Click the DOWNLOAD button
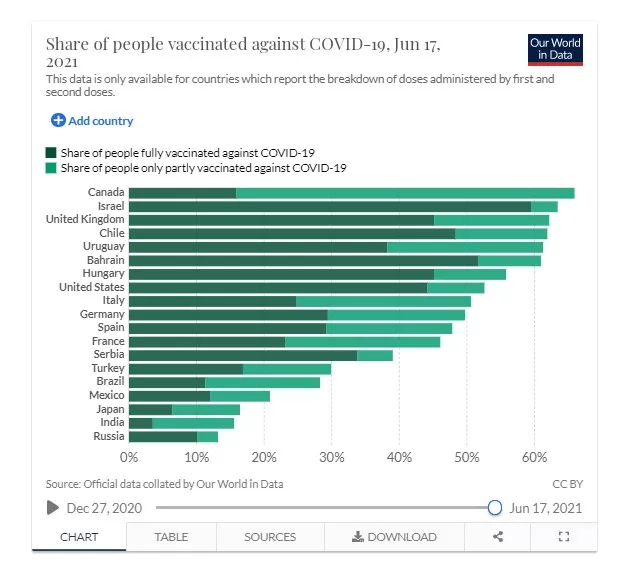The image size is (623, 572). click(394, 537)
